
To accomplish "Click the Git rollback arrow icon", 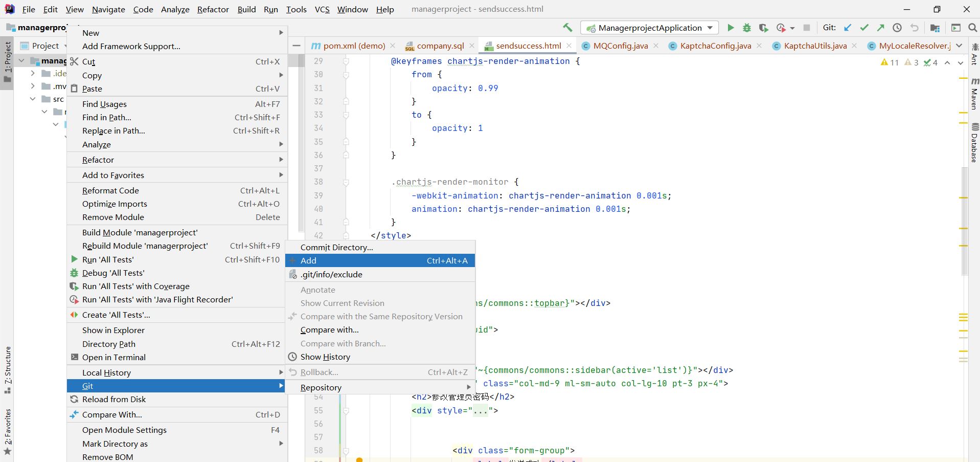I will click(x=915, y=28).
